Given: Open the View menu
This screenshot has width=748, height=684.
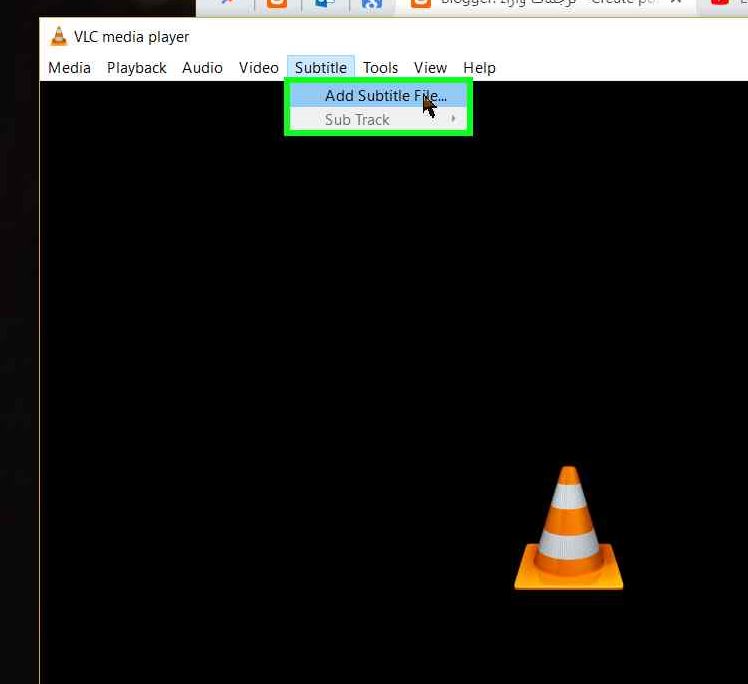Looking at the screenshot, I should pyautogui.click(x=430, y=68).
